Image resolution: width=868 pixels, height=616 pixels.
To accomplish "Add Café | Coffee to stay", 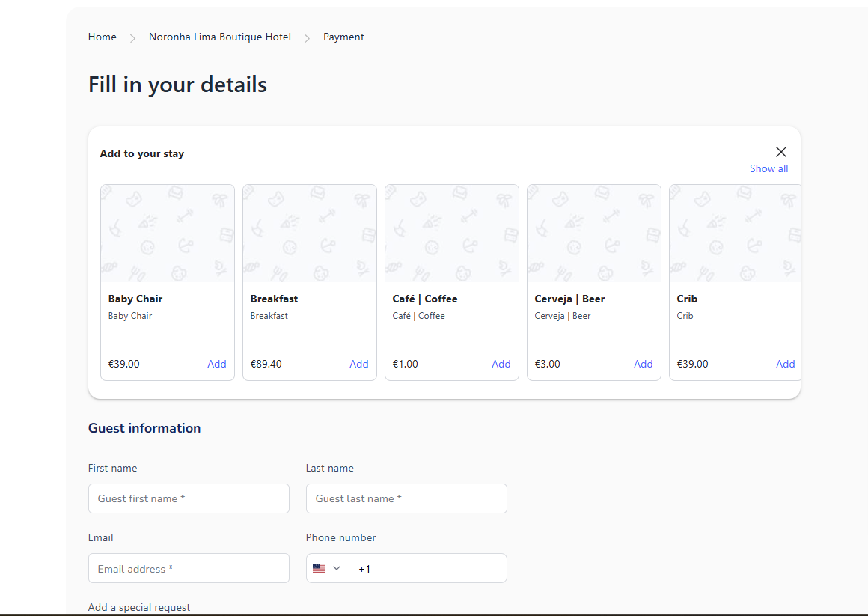I will pos(501,364).
